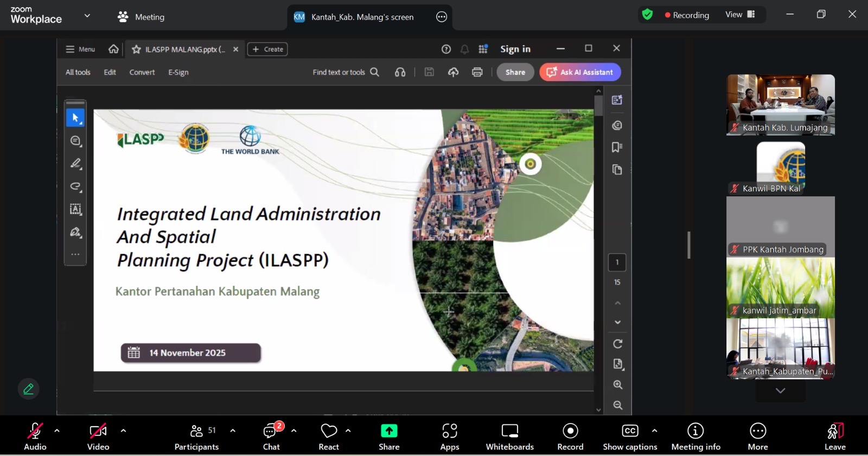Viewport: 868px width, 456px height.
Task: Expand the audio options arrow
Action: [57, 431]
